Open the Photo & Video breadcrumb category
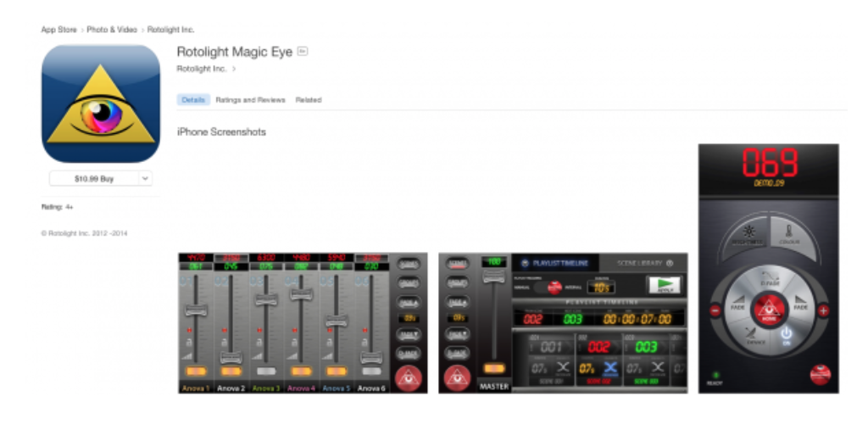The width and height of the screenshot is (868, 430). pyautogui.click(x=111, y=30)
